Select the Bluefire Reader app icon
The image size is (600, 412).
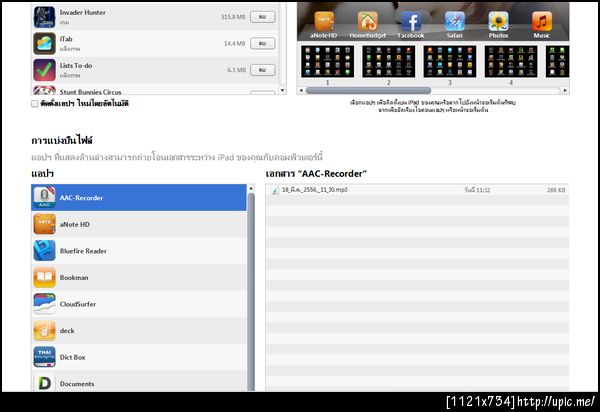click(44, 251)
